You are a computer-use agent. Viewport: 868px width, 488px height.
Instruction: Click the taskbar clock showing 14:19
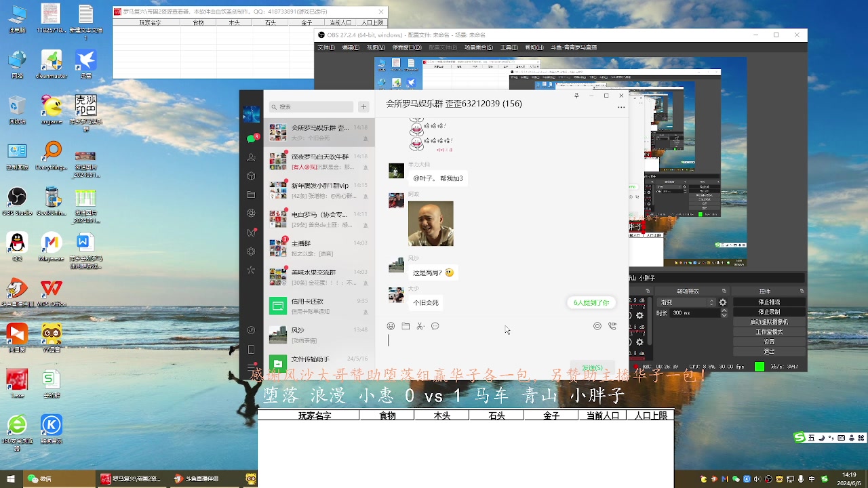[x=849, y=479]
